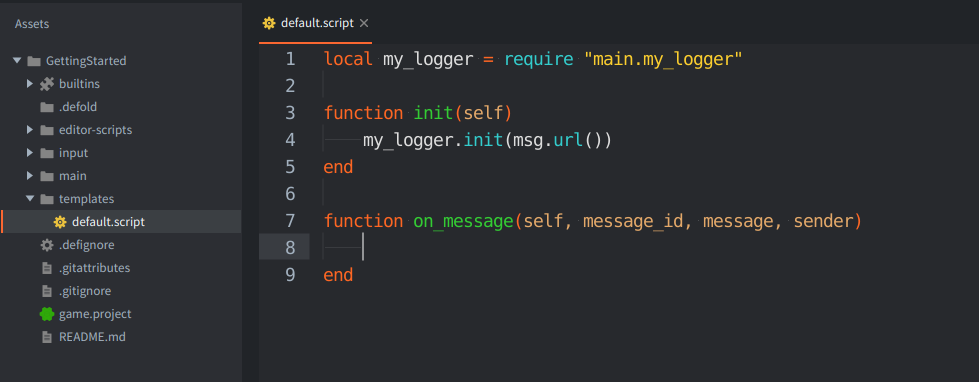Select builtins in Assets tree
Image resolution: width=979 pixels, height=382 pixels.
coord(79,84)
